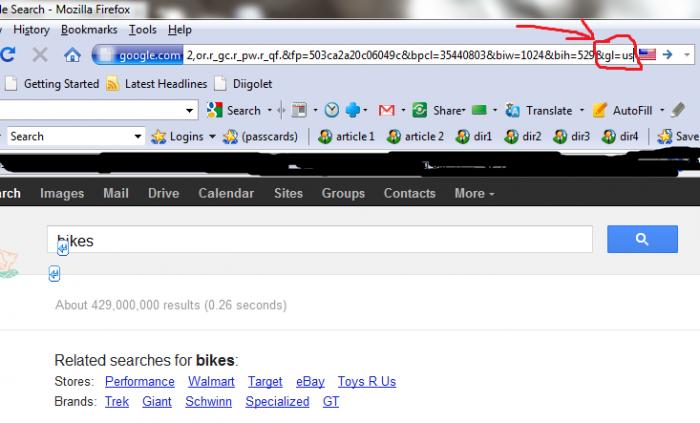The width and height of the screenshot is (700, 423).
Task: Expand the More menu in Google bar
Action: 474,193
